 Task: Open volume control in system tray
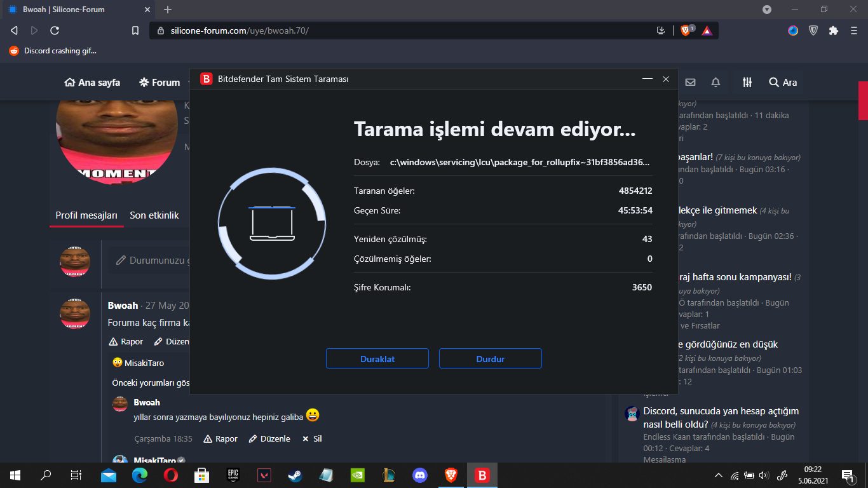point(763,475)
